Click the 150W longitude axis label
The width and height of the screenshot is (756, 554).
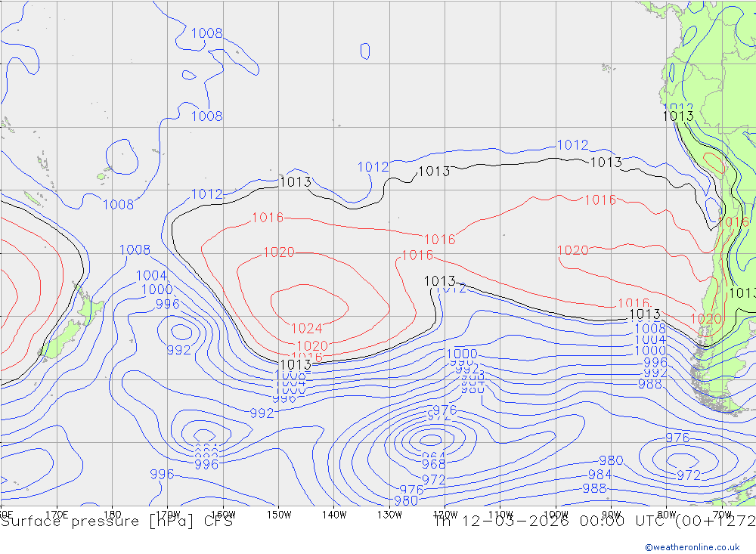(279, 515)
